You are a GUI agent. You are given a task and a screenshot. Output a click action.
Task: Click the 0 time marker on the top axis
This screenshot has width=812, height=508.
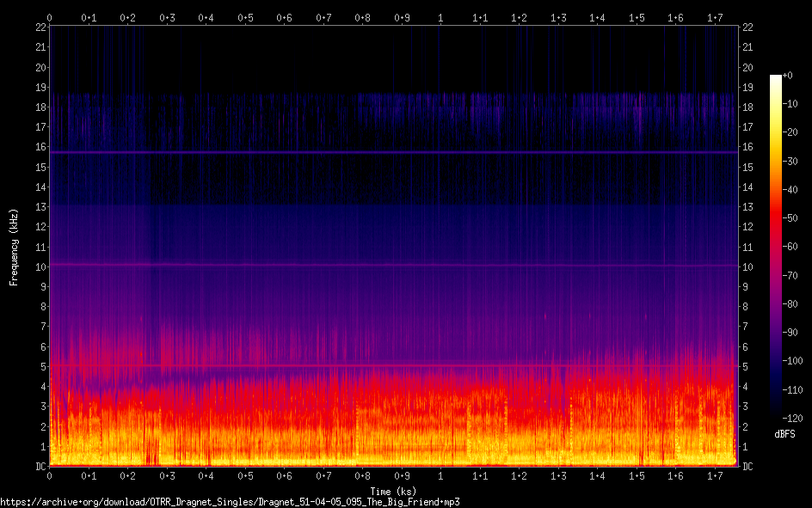coord(49,17)
